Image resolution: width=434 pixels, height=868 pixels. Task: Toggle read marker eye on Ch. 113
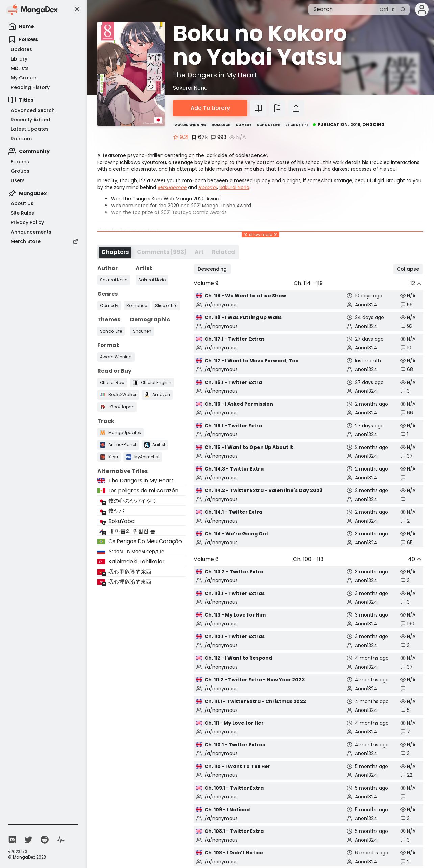[403, 615]
